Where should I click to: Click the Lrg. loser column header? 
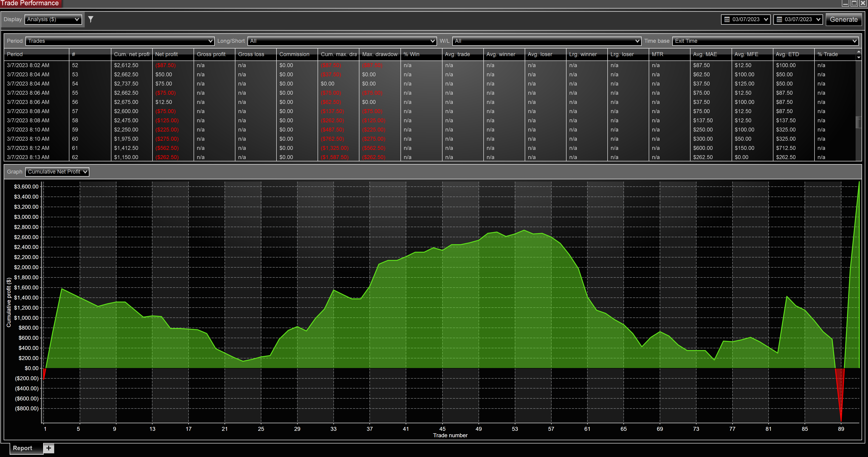[628, 54]
